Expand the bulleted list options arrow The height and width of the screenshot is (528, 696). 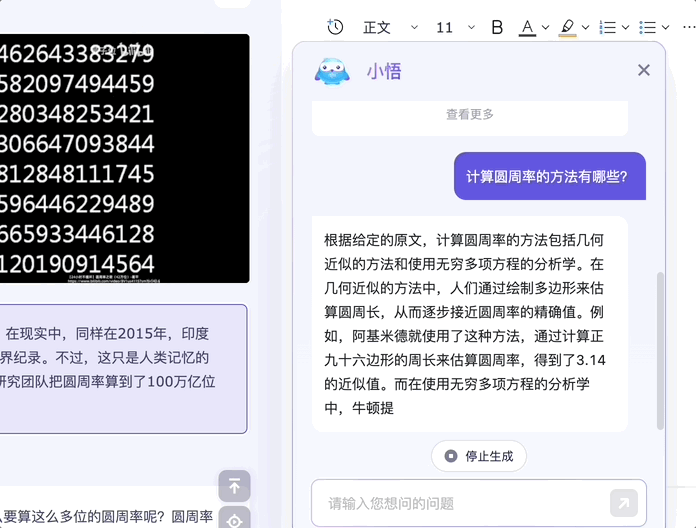click(x=665, y=28)
